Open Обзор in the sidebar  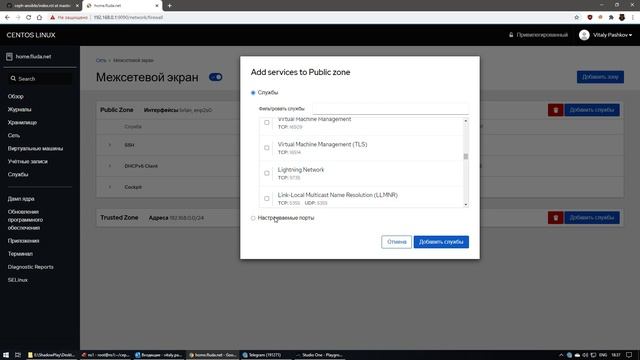pyautogui.click(x=16, y=96)
